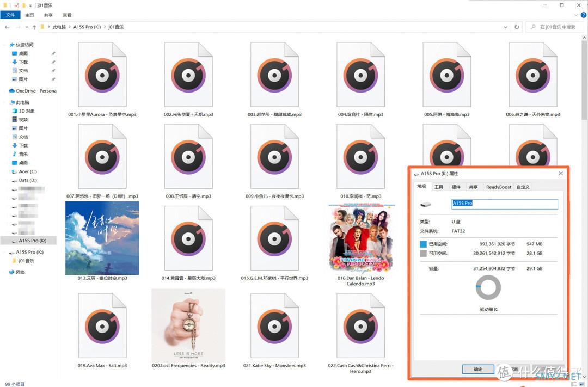Screen dimensions: 588x387
Task: Open the Explorer help question mark
Action: (x=584, y=15)
